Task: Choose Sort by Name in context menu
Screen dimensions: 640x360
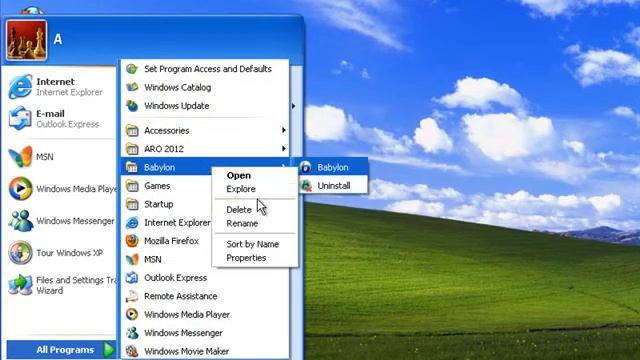Action: (253, 244)
